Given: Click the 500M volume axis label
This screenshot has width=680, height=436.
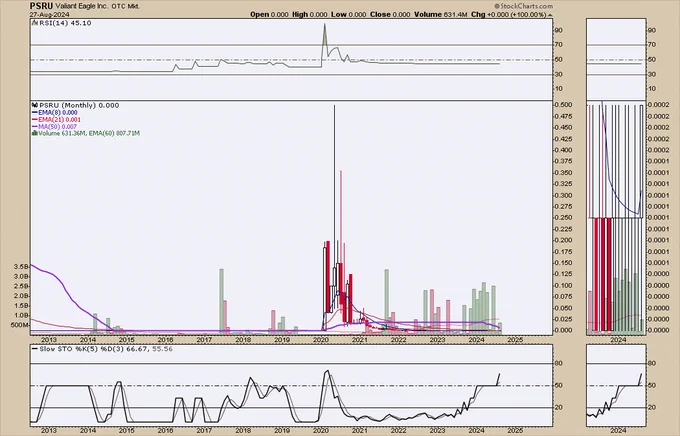Looking at the screenshot, I should click(20, 325).
